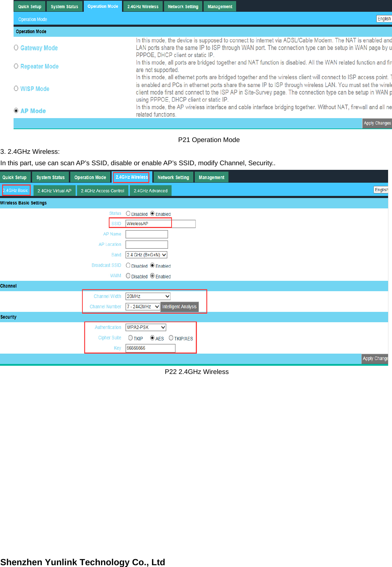Click the Key field showing 66666666
The image size is (392, 567).
pyautogui.click(x=151, y=348)
